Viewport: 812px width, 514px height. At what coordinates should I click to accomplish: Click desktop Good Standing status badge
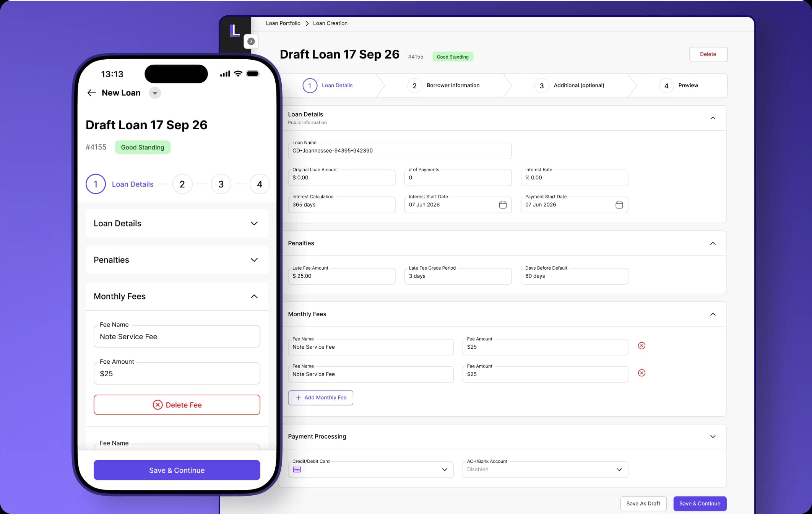[x=453, y=57]
